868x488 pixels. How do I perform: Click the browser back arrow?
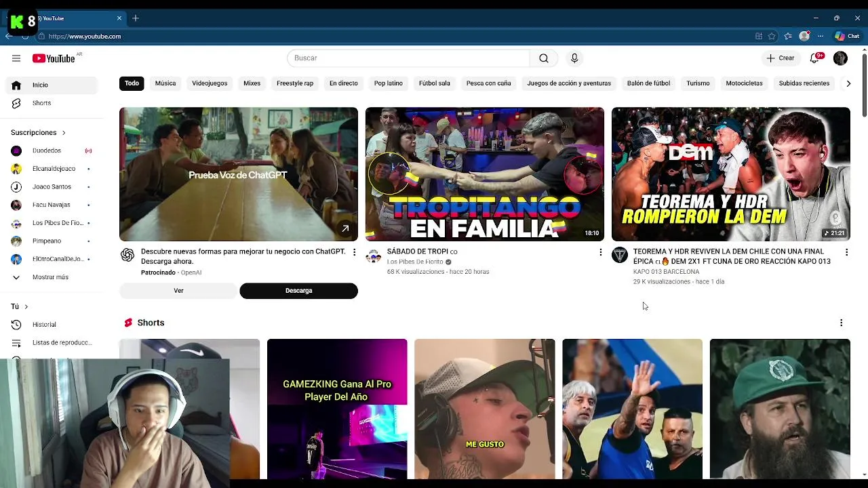coord(8,37)
